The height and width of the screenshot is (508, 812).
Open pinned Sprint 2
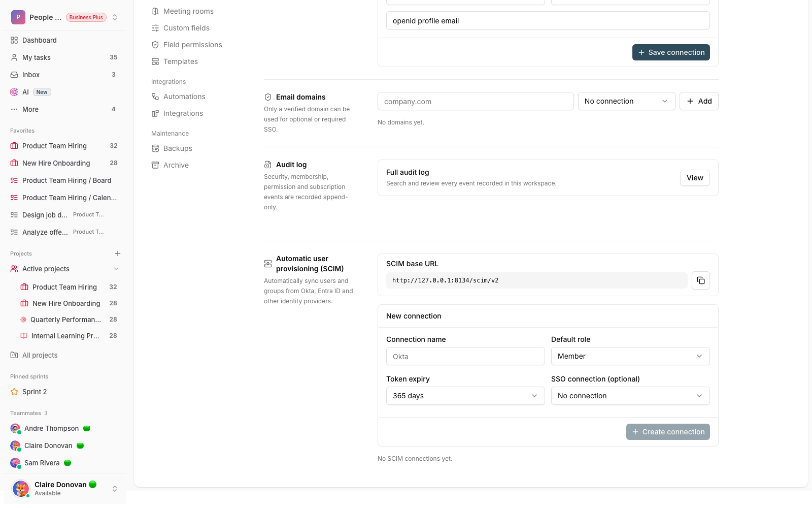(65, 392)
